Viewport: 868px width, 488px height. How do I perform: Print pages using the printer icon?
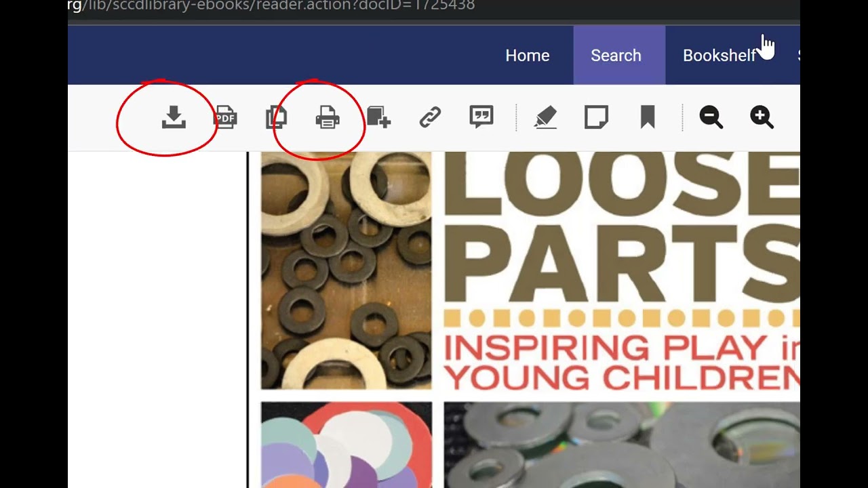(x=328, y=117)
